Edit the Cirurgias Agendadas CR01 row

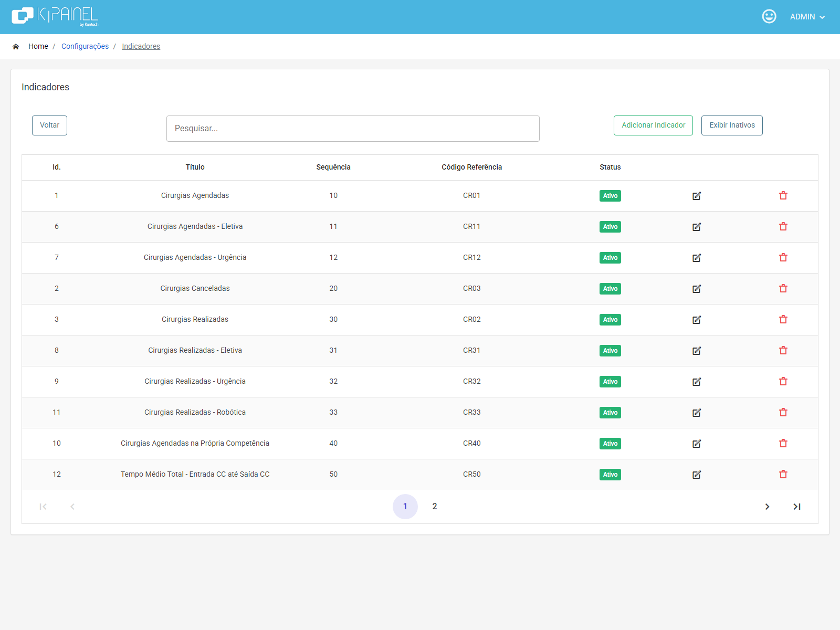[697, 196]
